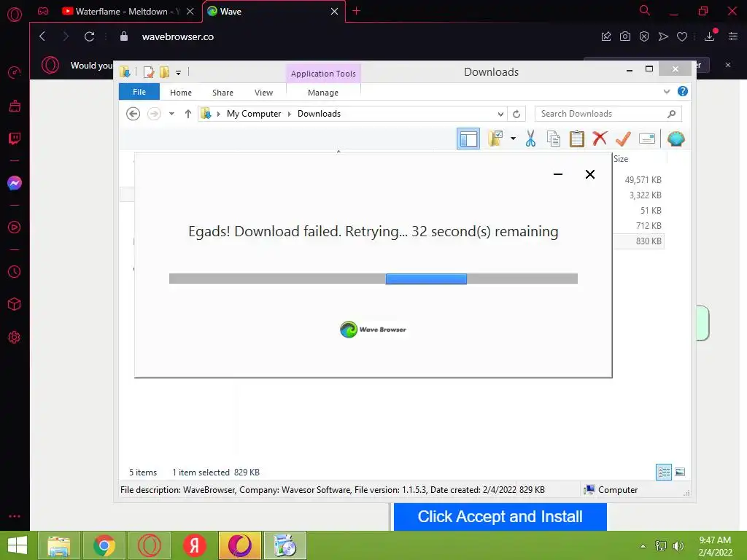Click the orange checkmark icon in Explorer toolbar
The image size is (747, 560).
(x=623, y=139)
